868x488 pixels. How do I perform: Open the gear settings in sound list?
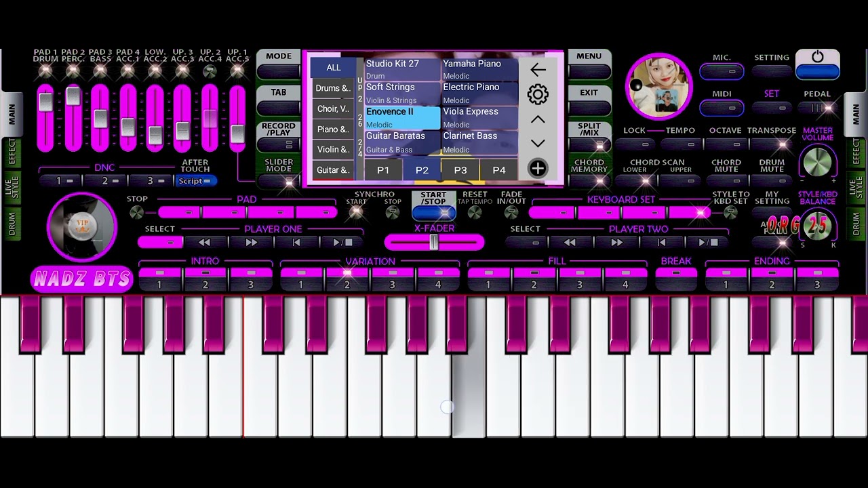point(538,94)
